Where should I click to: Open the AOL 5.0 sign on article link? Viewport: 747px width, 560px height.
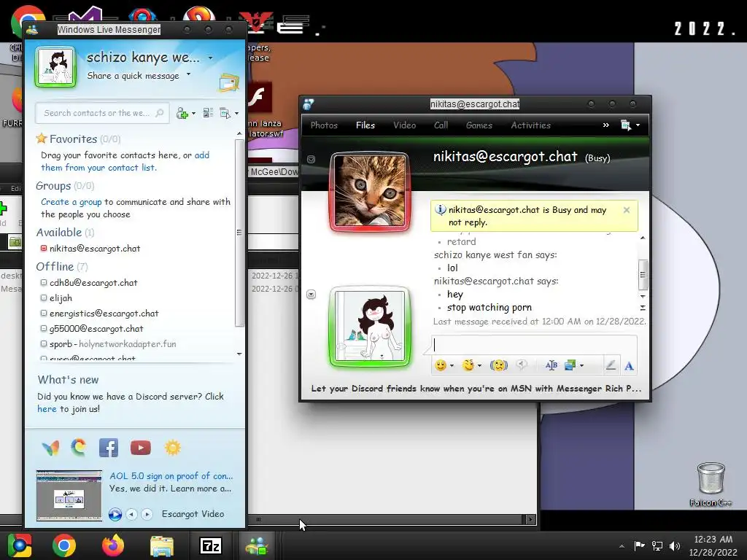171,476
